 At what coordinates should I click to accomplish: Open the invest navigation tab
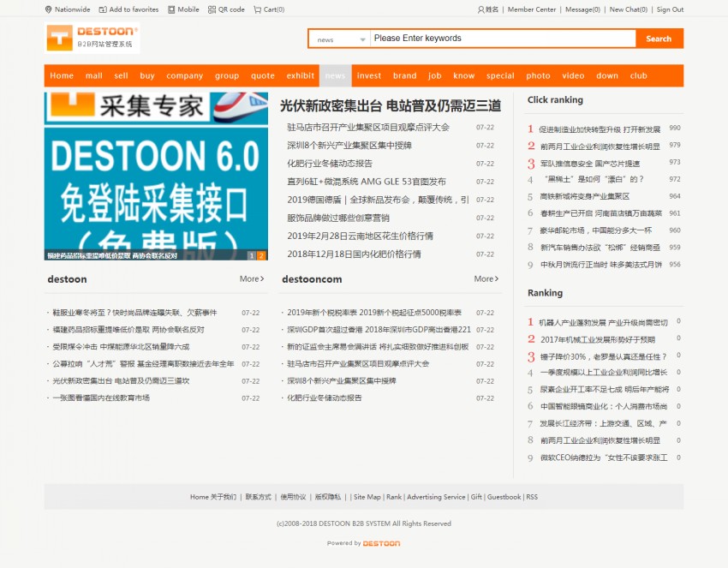369,75
